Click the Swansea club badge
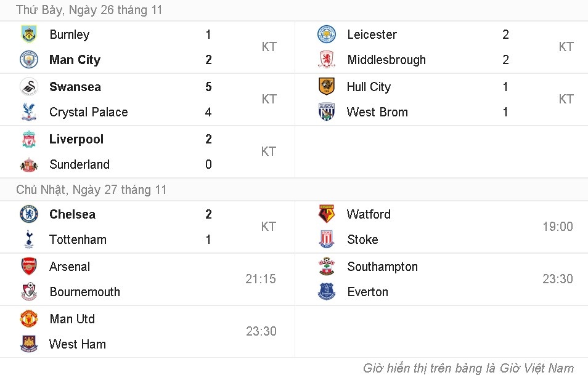 tap(28, 87)
